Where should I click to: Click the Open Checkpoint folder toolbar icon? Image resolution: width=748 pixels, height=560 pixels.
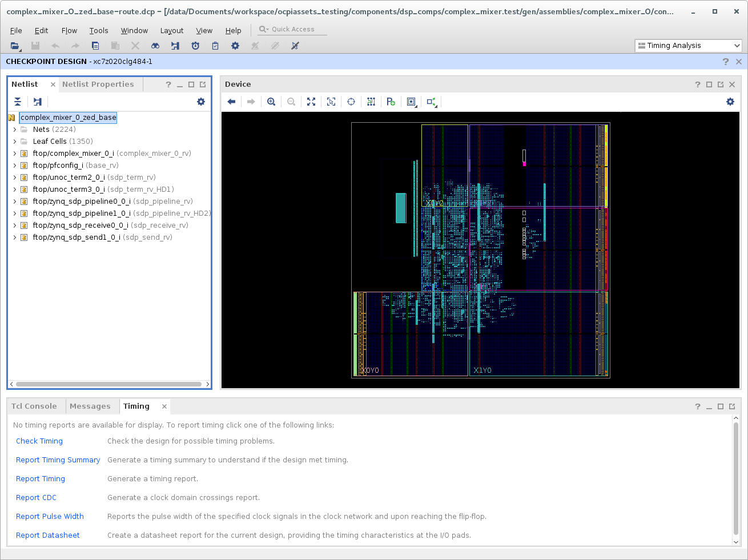click(x=15, y=46)
